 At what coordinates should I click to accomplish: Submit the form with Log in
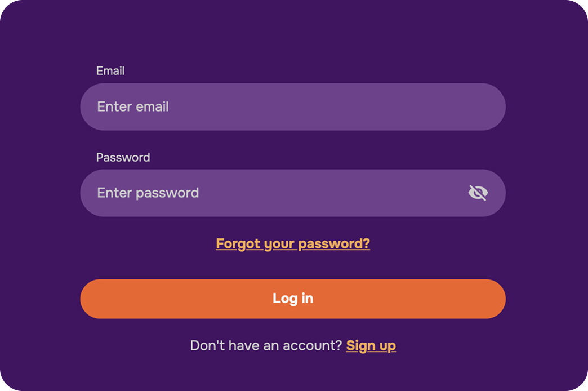click(292, 299)
